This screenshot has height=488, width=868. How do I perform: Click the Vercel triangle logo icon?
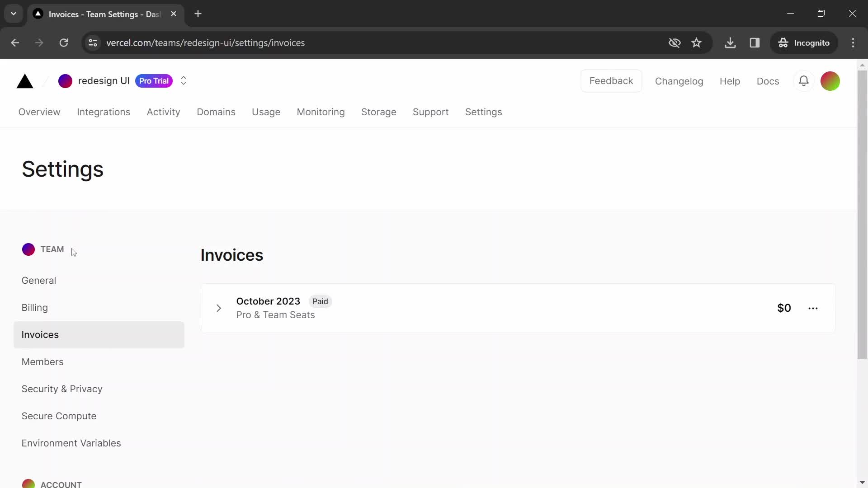tap(24, 81)
